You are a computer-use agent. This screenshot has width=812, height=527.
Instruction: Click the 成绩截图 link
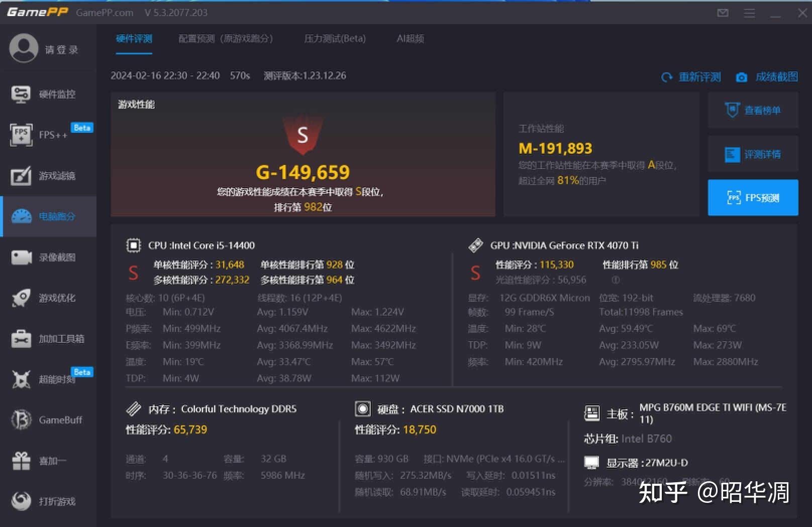[x=776, y=77]
